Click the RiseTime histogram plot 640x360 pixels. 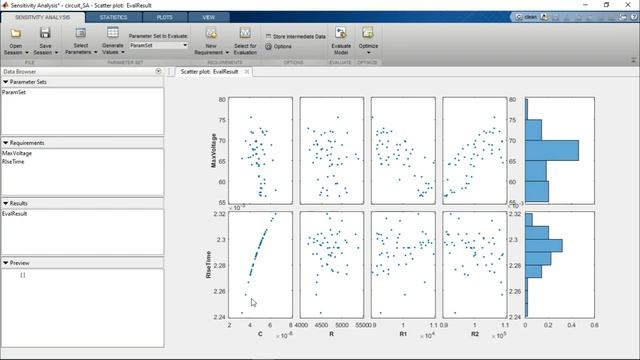(x=560, y=265)
